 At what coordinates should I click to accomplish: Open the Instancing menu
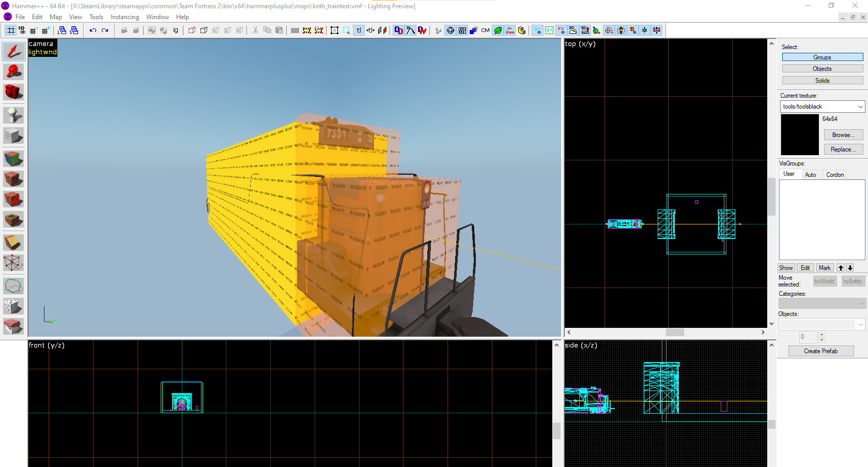point(125,17)
